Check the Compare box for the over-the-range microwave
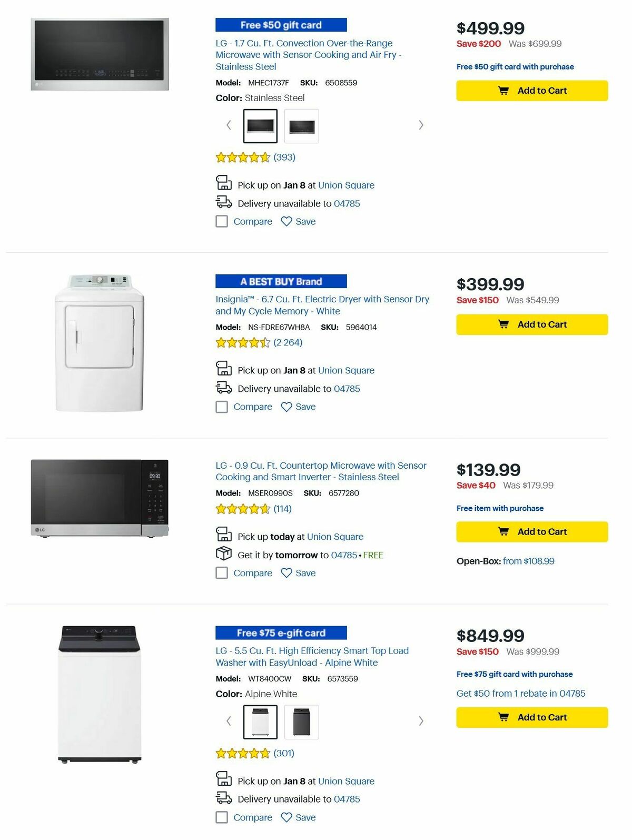The width and height of the screenshot is (632, 840). point(221,221)
